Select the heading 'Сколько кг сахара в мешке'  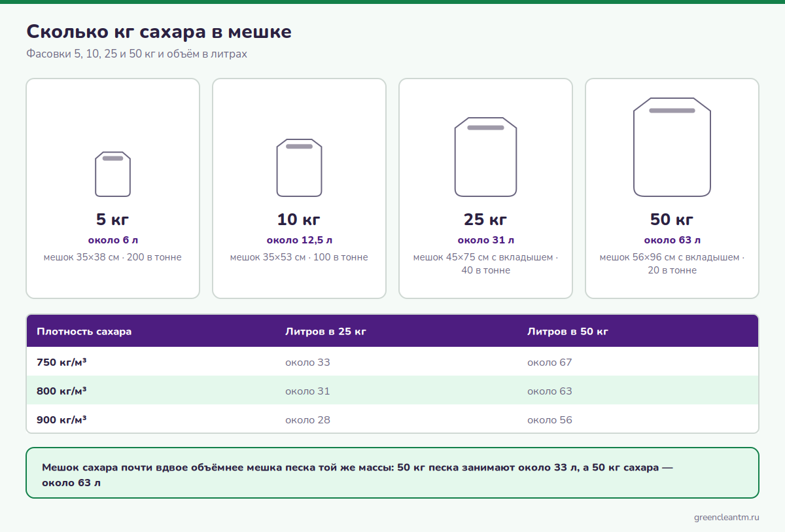point(159,31)
